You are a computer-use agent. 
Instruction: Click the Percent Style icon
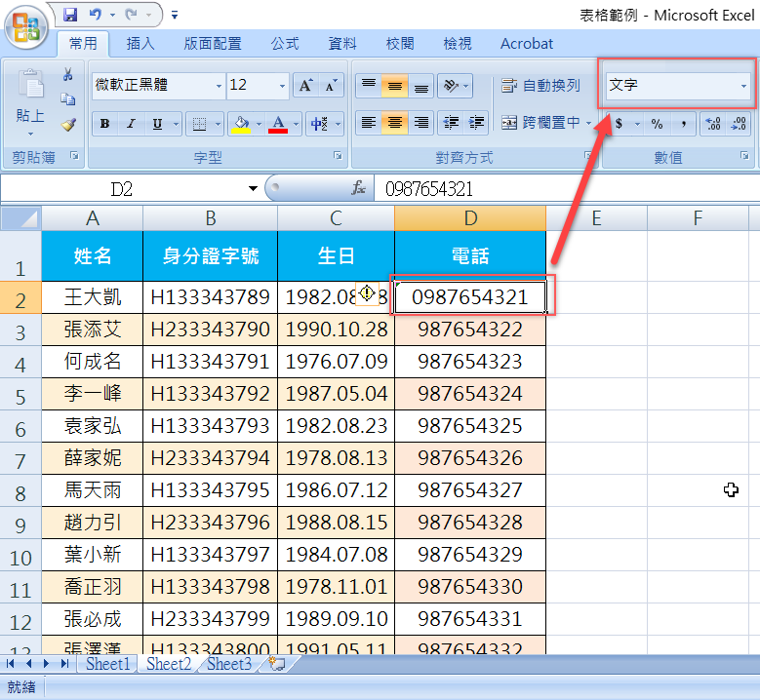point(657,124)
